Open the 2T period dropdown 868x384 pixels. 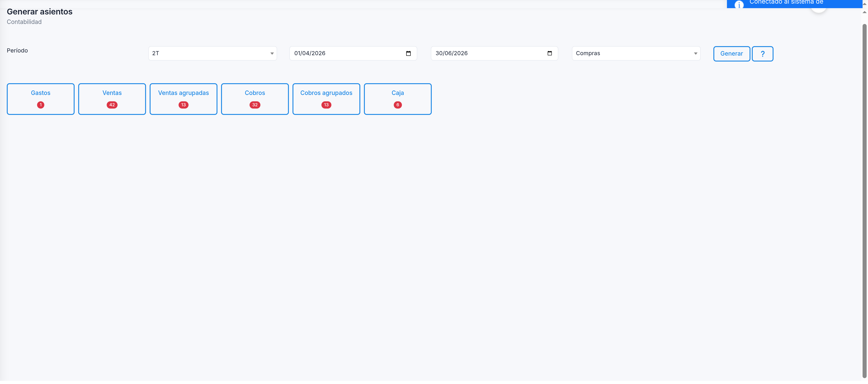point(212,53)
